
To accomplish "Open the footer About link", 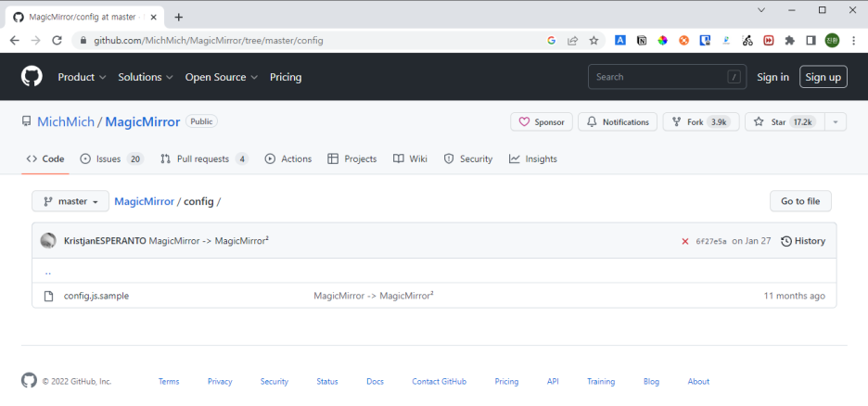I will pos(698,381).
